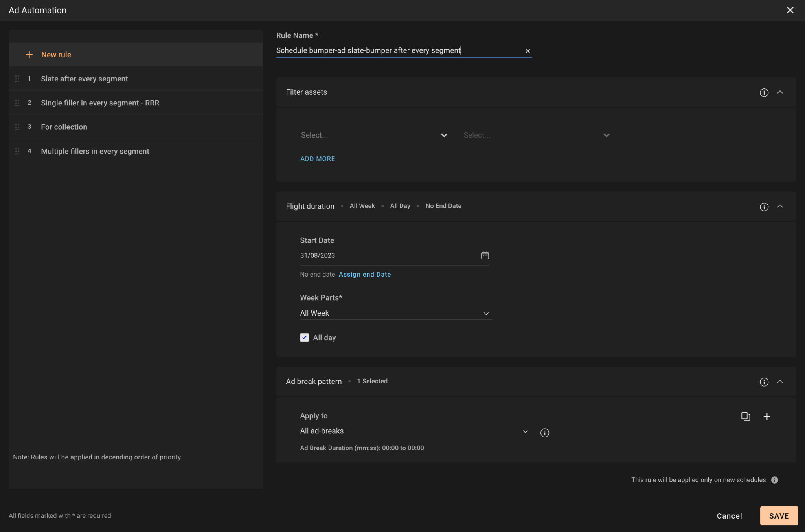805x532 pixels.
Task: Add a new ad break pattern
Action: [x=766, y=416]
